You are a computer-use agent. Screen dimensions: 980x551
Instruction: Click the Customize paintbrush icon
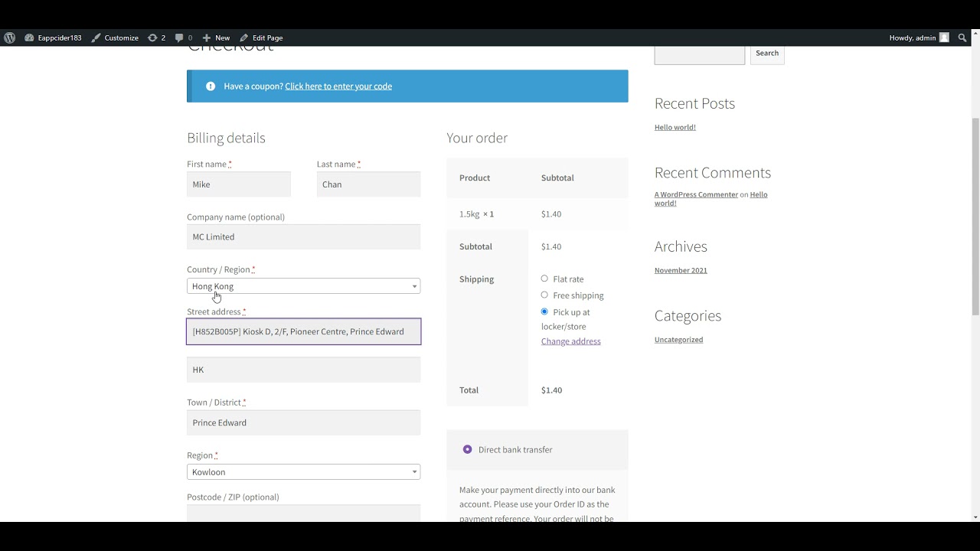click(x=96, y=37)
